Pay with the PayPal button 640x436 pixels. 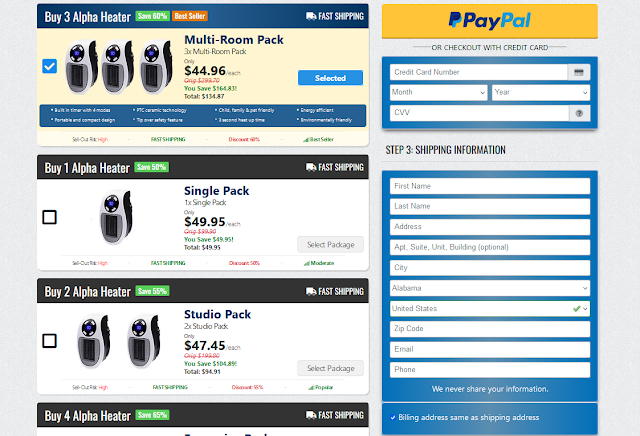(490, 21)
